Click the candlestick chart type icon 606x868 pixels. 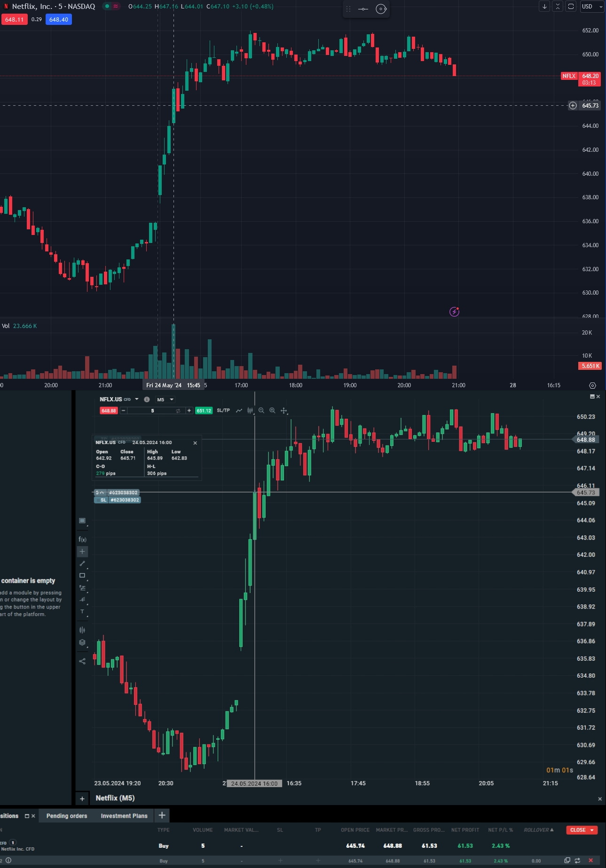250,411
